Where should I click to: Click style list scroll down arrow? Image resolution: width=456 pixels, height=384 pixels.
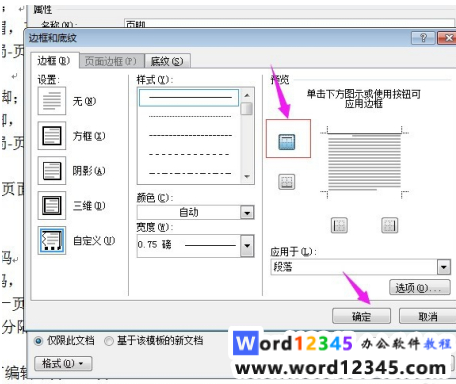pos(247,177)
